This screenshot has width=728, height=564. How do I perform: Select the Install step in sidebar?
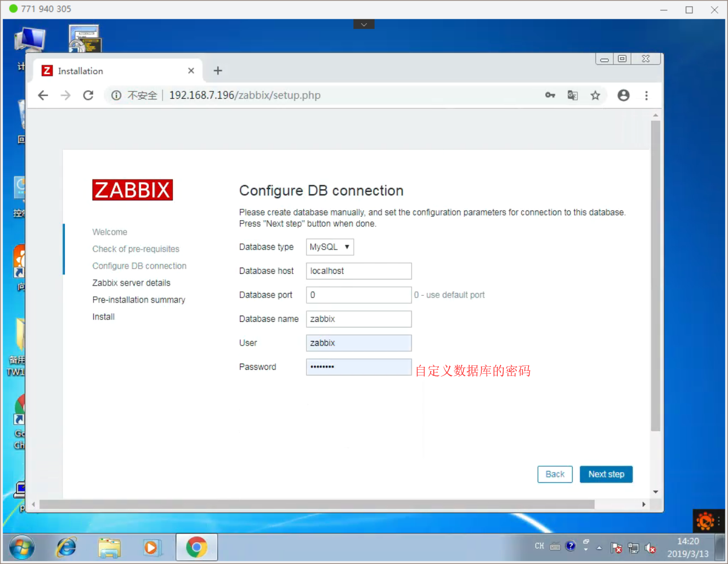(x=103, y=317)
